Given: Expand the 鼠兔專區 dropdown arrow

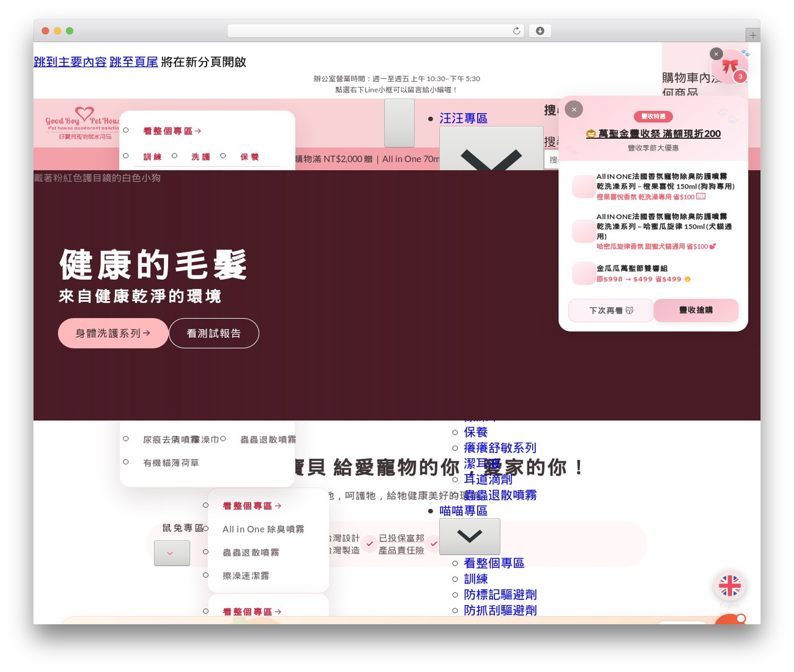Looking at the screenshot, I should pos(172,554).
